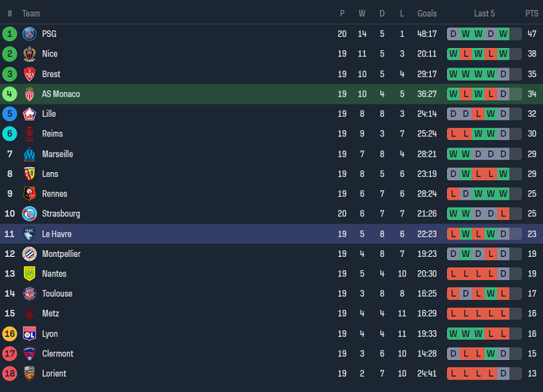Click the Lille club crest icon
Viewport: 543px width, 392px height.
[x=29, y=114]
